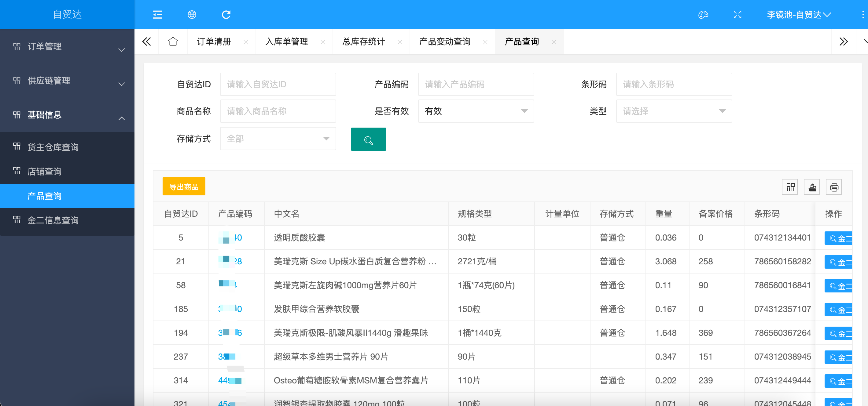This screenshot has height=406, width=868.
Task: Click the 自贸达 logo title
Action: pos(67,14)
